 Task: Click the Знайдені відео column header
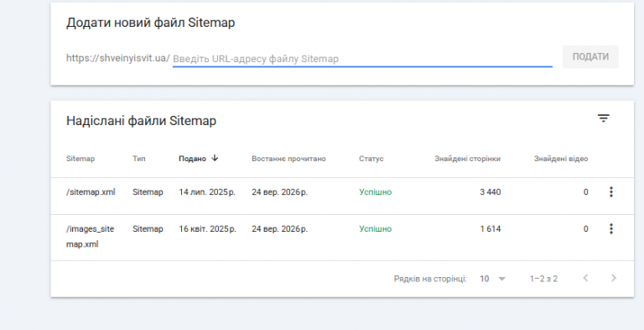point(561,159)
